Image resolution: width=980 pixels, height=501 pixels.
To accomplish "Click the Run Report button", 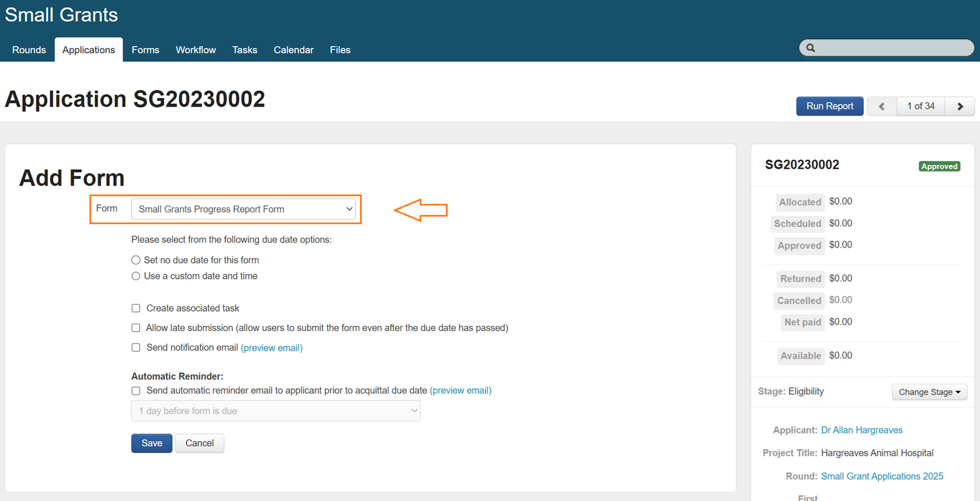I will pyautogui.click(x=829, y=106).
